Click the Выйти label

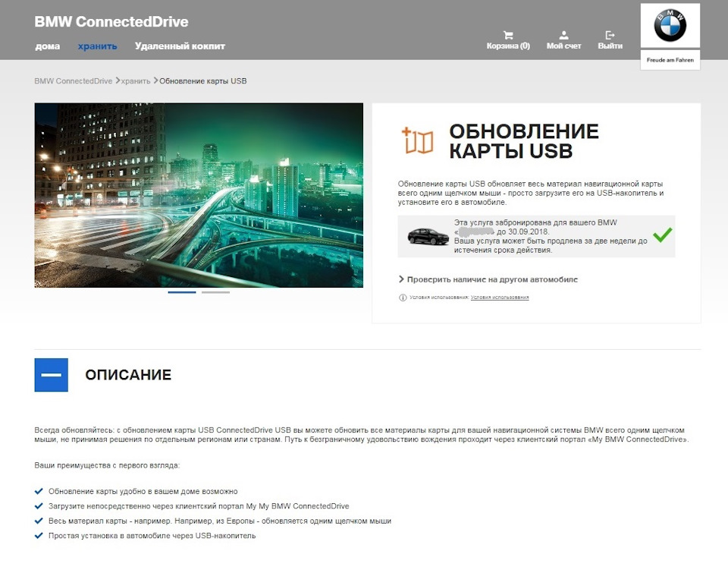coord(610,46)
